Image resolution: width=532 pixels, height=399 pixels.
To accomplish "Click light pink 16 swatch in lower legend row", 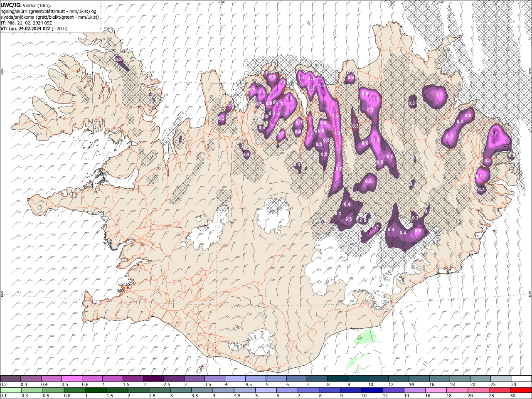I will pos(436,390).
